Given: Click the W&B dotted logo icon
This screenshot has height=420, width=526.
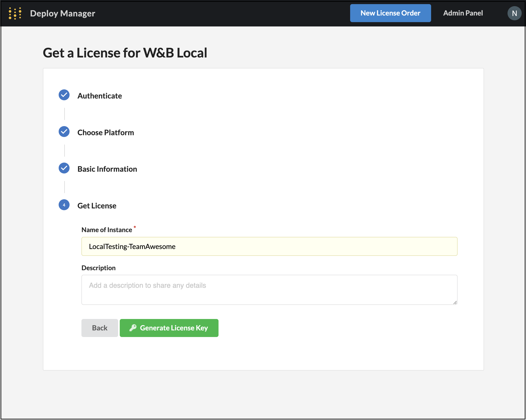Looking at the screenshot, I should (15, 13).
